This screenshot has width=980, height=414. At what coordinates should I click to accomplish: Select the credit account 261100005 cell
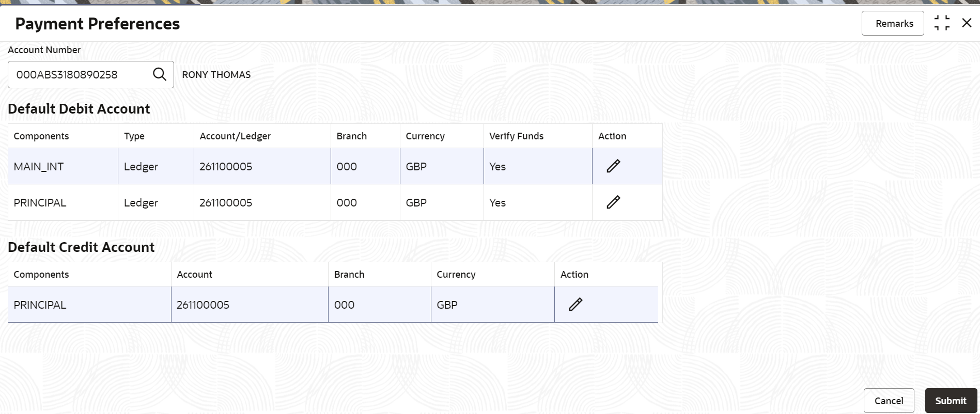pos(203,305)
